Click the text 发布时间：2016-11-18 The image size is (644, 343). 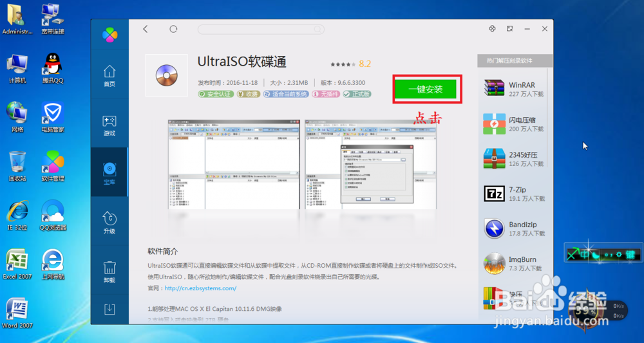coord(227,82)
